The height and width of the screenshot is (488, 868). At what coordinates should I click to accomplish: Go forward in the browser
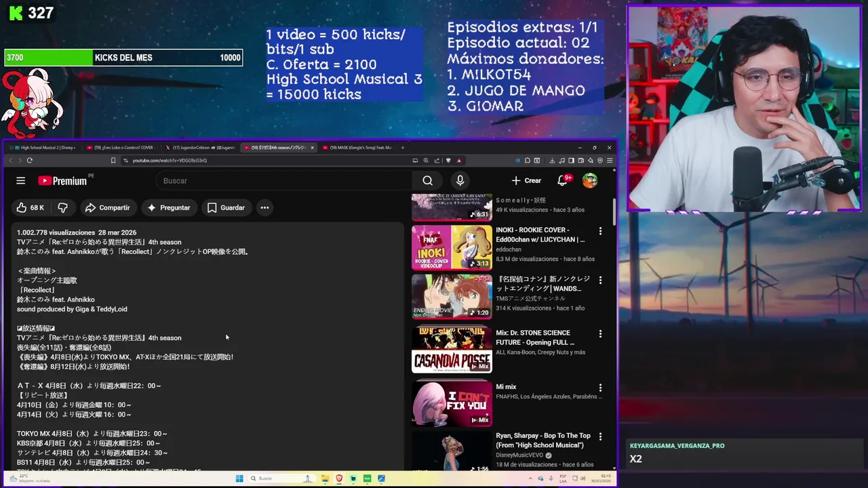point(20,161)
